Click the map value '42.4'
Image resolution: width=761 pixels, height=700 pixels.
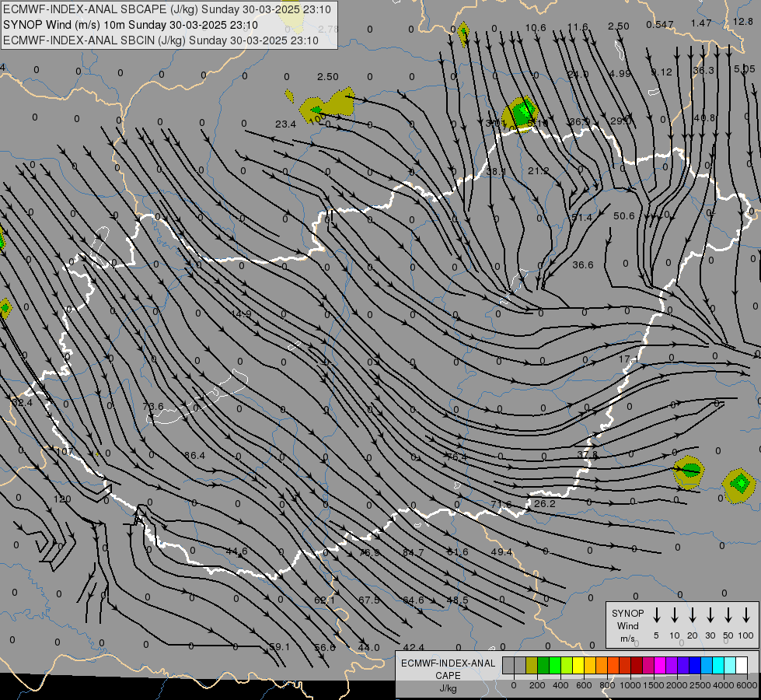pos(414,647)
